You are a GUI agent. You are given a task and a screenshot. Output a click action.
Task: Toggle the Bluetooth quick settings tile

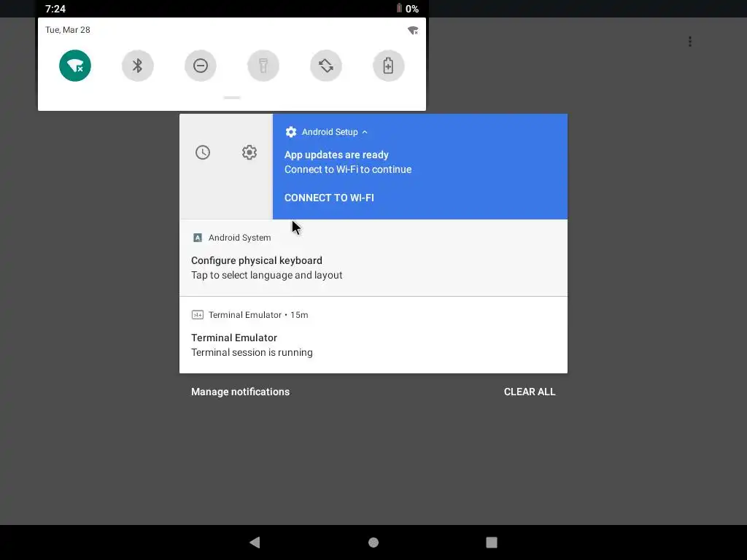tap(138, 66)
